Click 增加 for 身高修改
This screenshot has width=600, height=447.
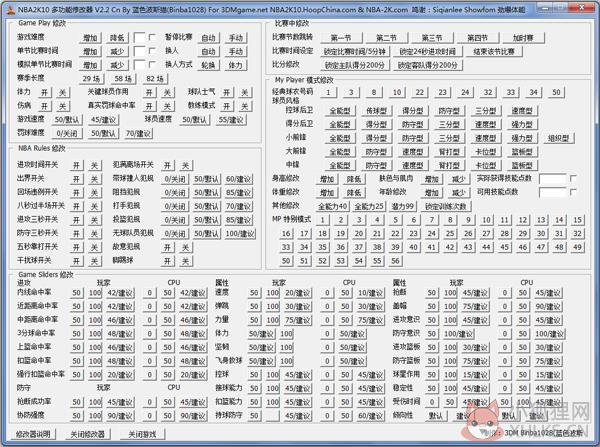(x=327, y=179)
